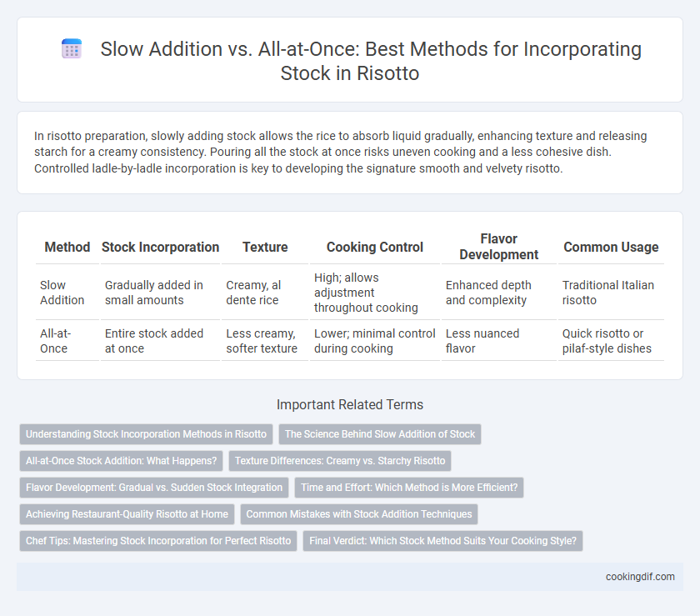Click the article title heading

[371, 61]
